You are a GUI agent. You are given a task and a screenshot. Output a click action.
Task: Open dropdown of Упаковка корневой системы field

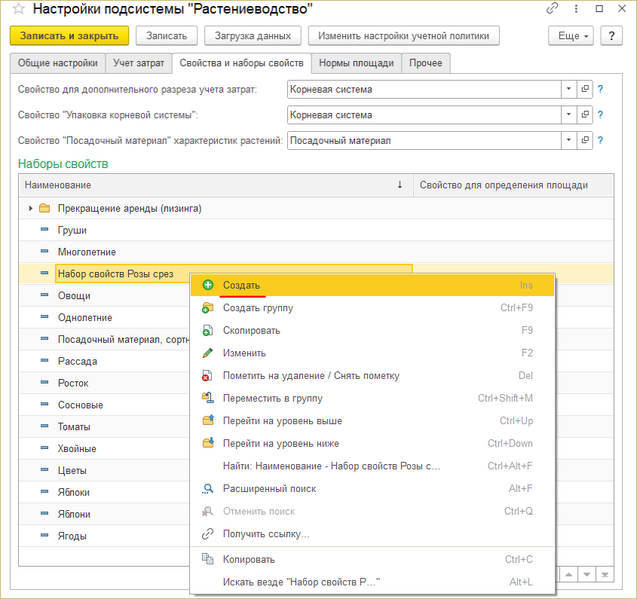tap(569, 115)
